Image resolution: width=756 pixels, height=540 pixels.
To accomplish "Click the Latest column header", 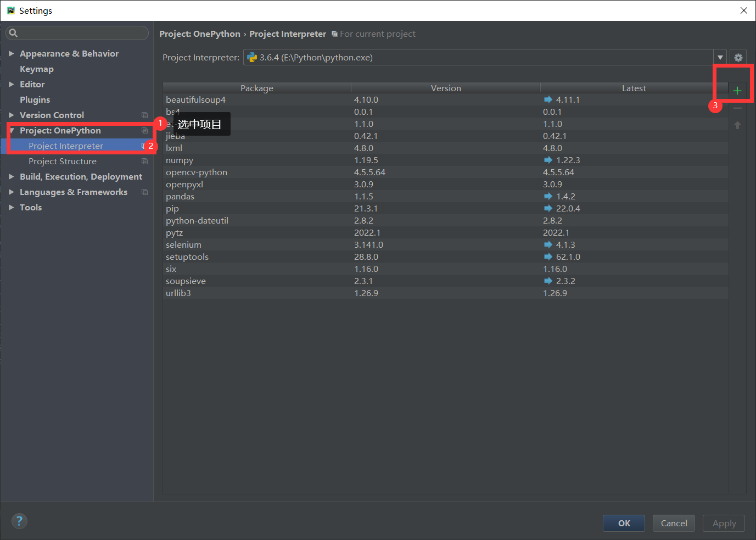I will coord(634,88).
